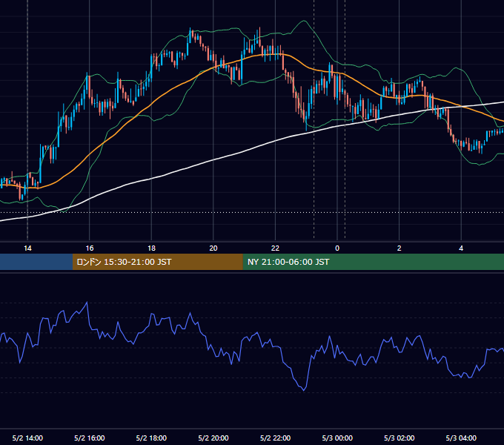Image resolution: width=504 pixels, height=445 pixels.
Task: Click the 5/2 18:00 date label
Action: coord(151,438)
